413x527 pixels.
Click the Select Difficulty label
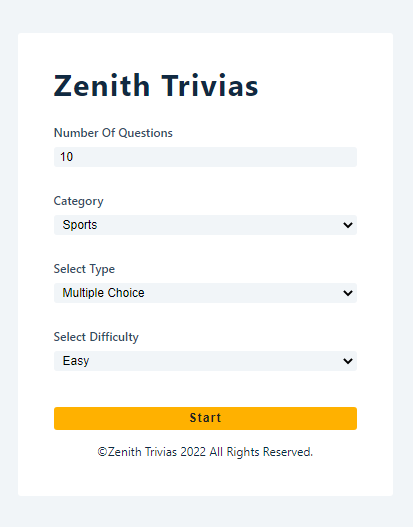click(x=96, y=337)
